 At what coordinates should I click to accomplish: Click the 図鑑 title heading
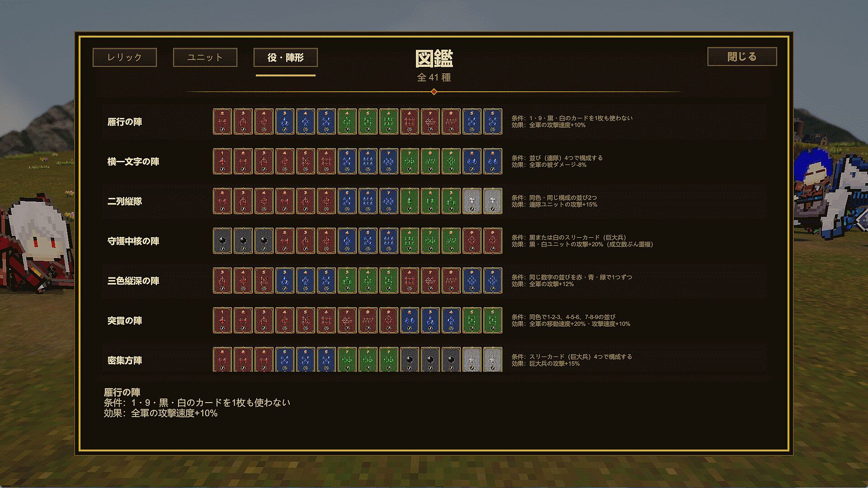click(x=434, y=59)
